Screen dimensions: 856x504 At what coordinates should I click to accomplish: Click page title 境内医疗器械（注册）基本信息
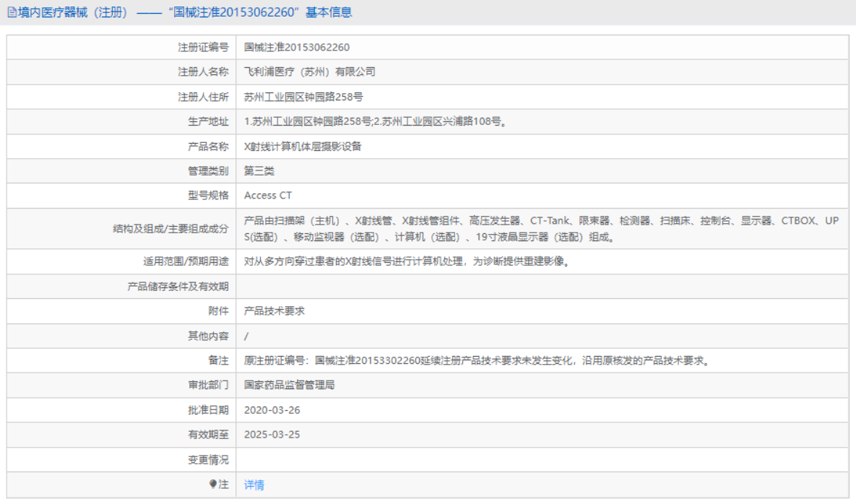click(x=185, y=12)
